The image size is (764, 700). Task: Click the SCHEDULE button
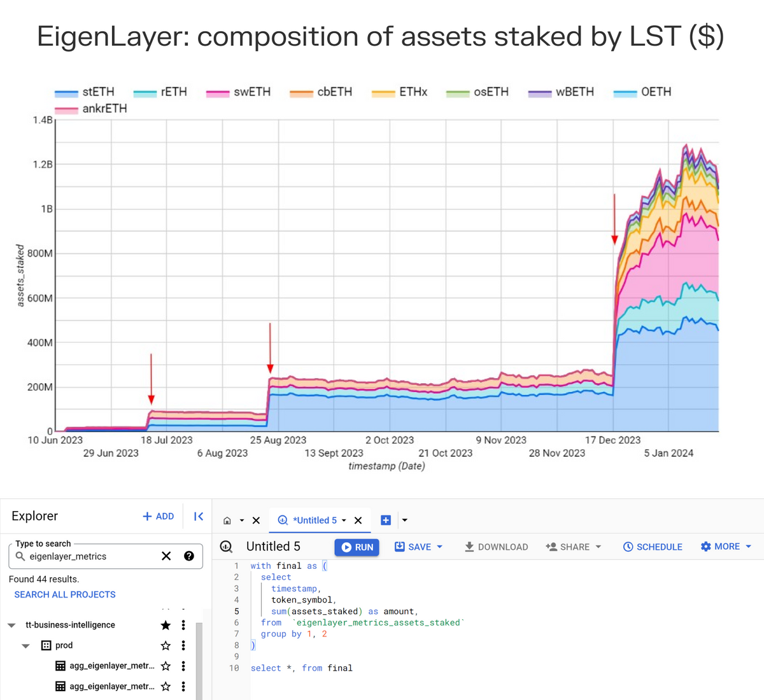point(653,547)
